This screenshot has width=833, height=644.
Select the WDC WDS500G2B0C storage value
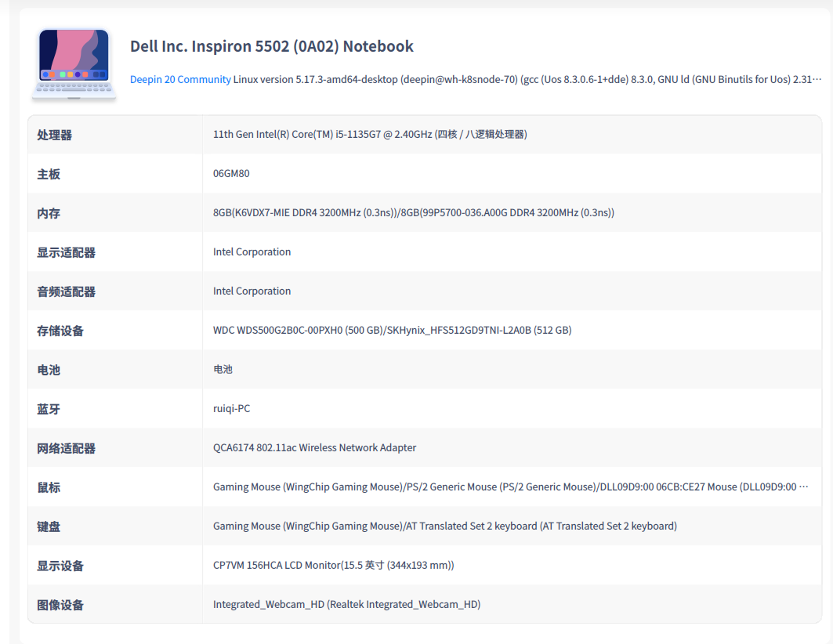392,331
